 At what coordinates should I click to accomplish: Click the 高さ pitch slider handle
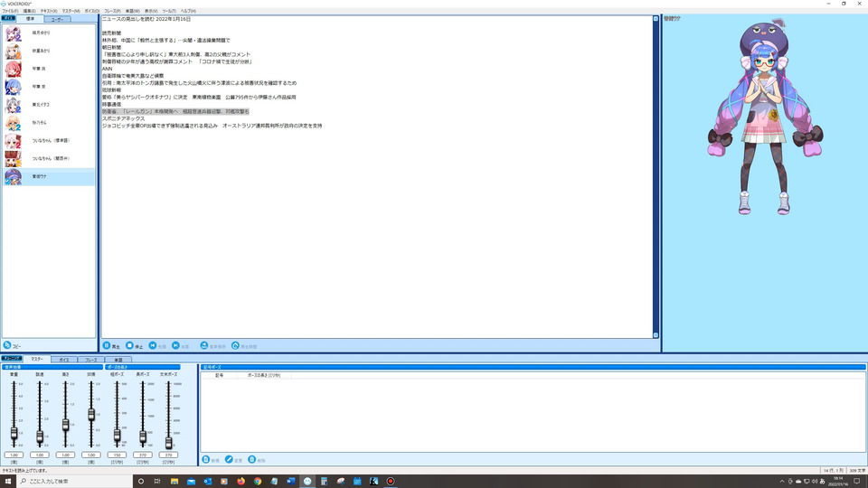[x=65, y=425]
